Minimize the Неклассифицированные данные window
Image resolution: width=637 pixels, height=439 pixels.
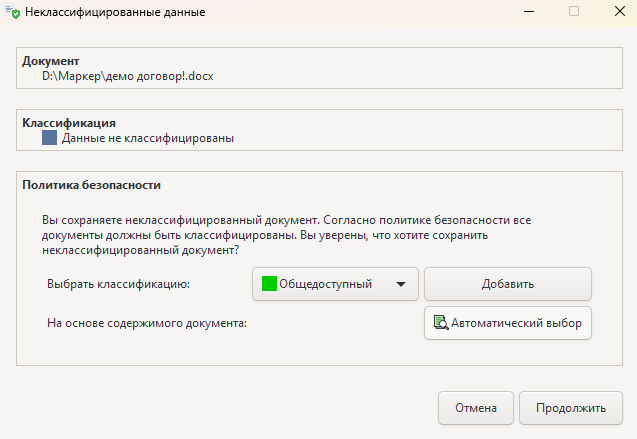[x=527, y=12]
